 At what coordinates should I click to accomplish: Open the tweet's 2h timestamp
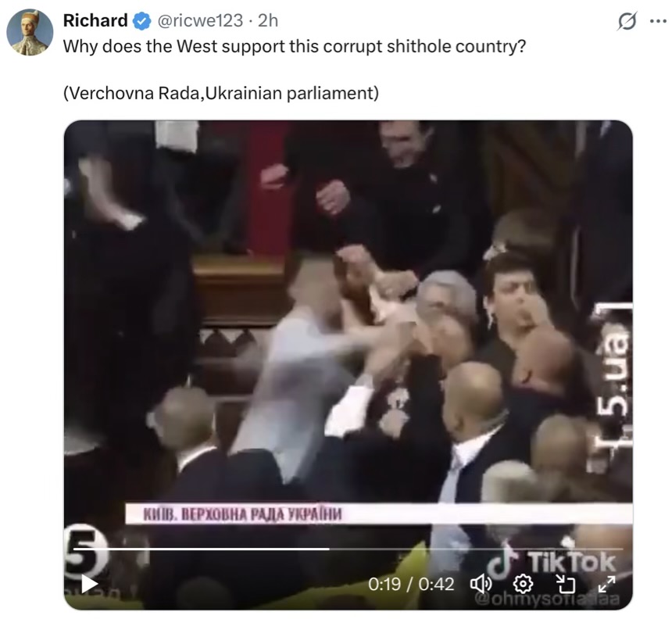pyautogui.click(x=268, y=20)
